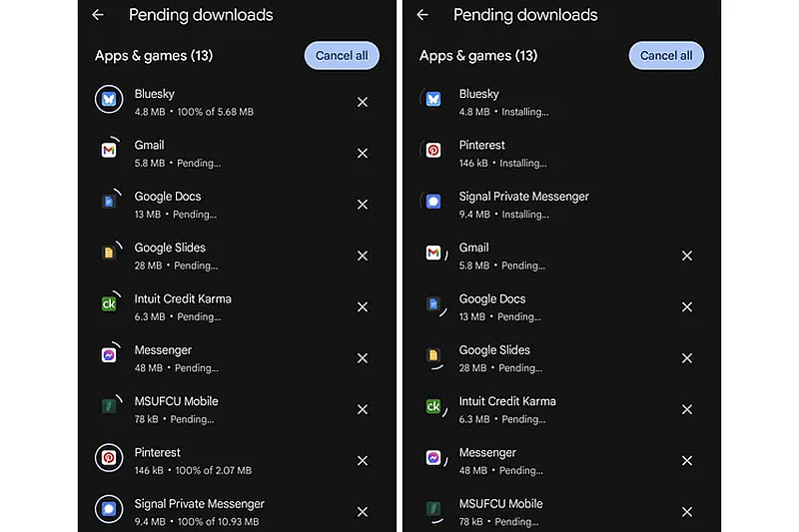The image size is (799, 532).
Task: Cancel MSUFCU Mobile download on left screen
Action: [363, 409]
